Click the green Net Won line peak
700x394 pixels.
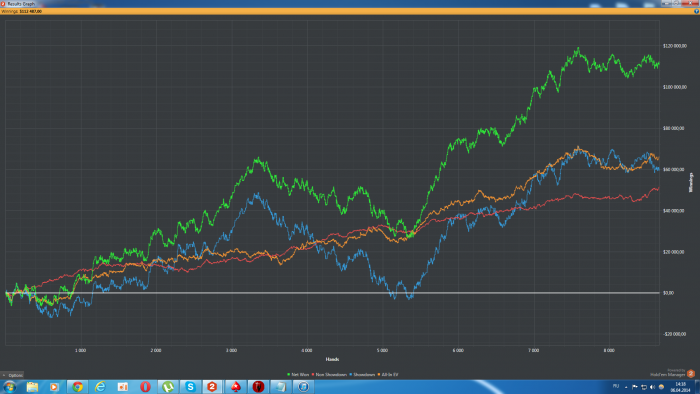(x=579, y=48)
